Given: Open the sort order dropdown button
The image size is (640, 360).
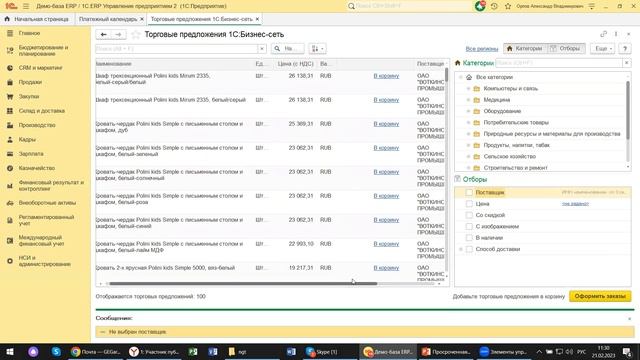Looking at the screenshot, I should (318, 49).
